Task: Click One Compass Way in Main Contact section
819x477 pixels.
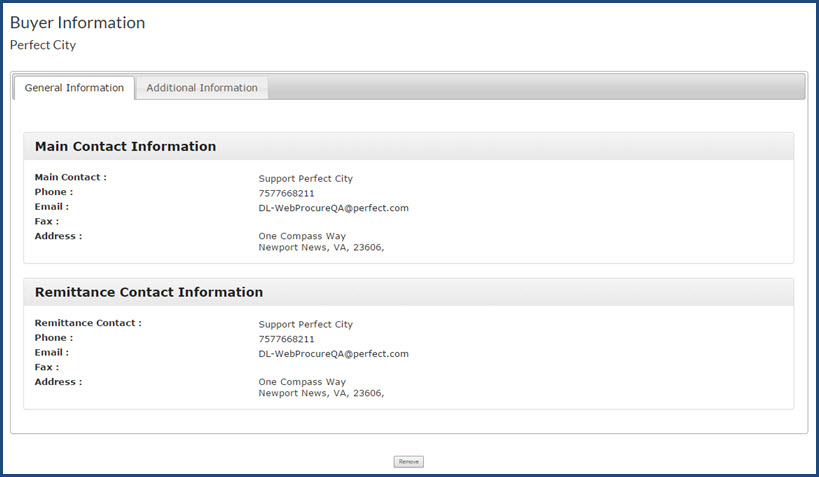Action: [x=302, y=237]
